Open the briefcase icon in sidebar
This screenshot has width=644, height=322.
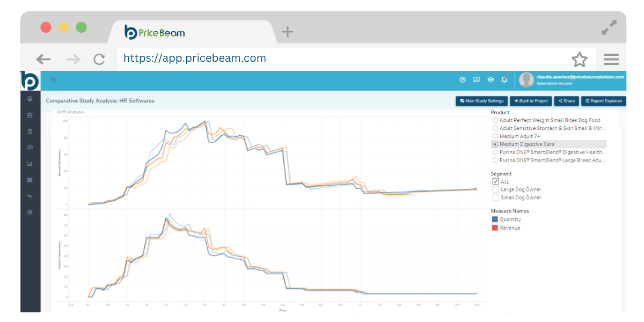point(30,115)
